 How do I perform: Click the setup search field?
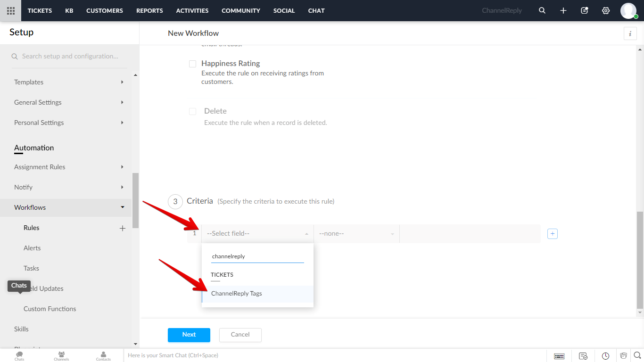70,56
